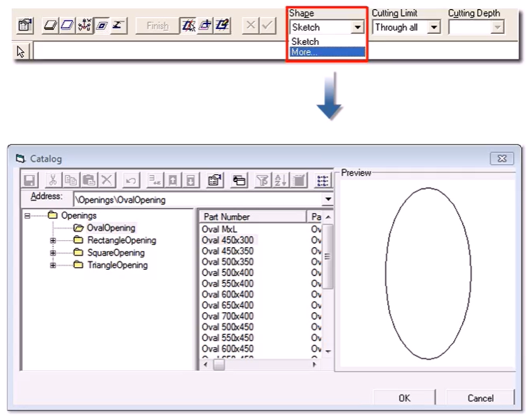The image size is (532, 418).
Task: Click the select arrow tool icon
Action: [x=21, y=51]
